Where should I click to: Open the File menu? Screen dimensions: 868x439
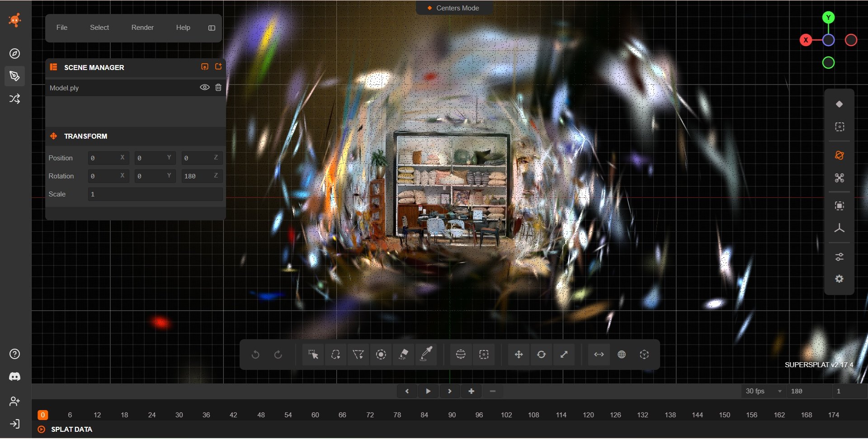62,28
